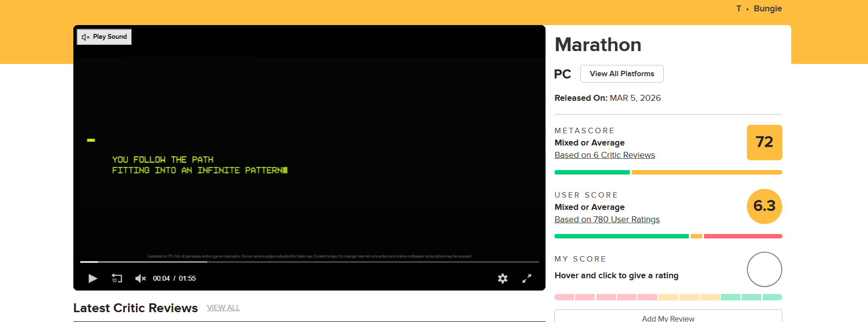Image resolution: width=868 pixels, height=322 pixels.
Task: Click the Latest Critic Reviews heading
Action: [x=135, y=308]
